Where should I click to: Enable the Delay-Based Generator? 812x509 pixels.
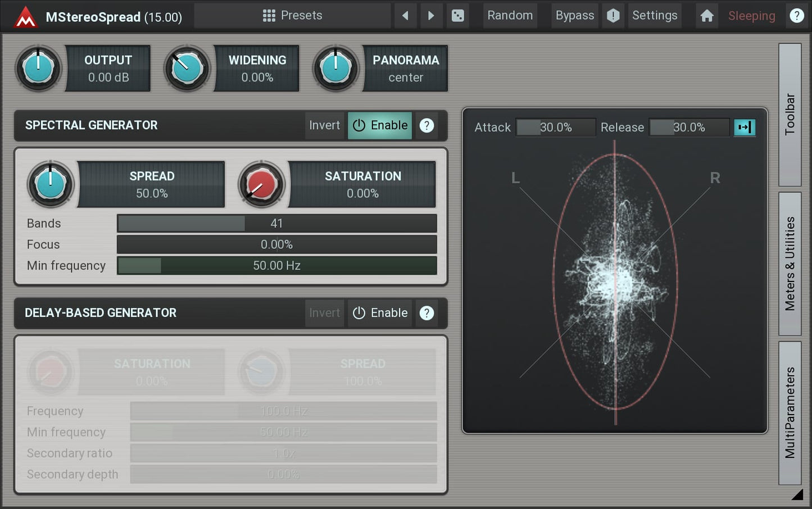tap(380, 313)
